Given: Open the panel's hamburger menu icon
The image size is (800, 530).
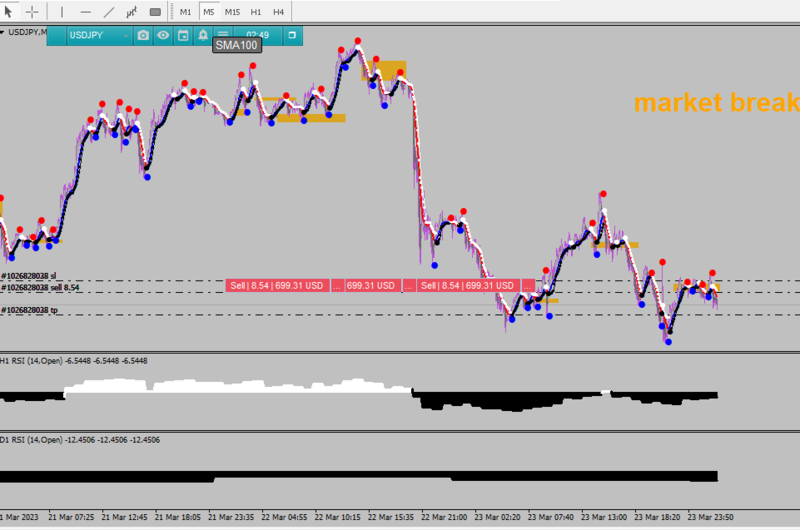Looking at the screenshot, I should click(x=223, y=33).
